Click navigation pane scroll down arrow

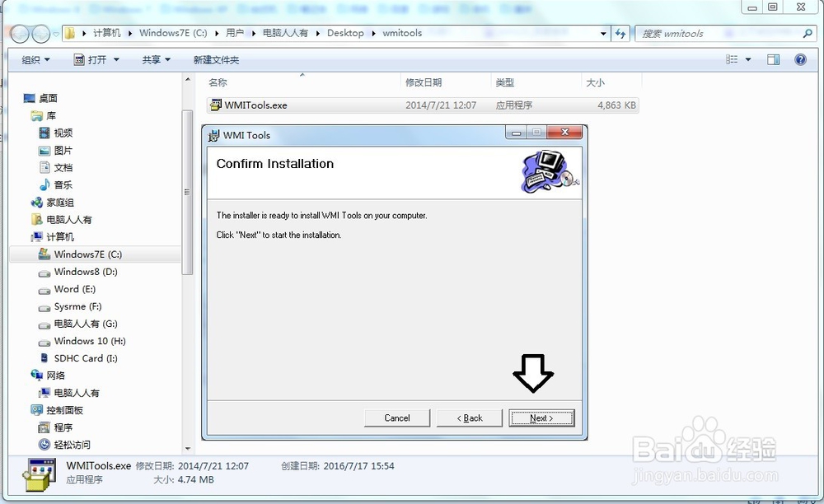point(188,449)
